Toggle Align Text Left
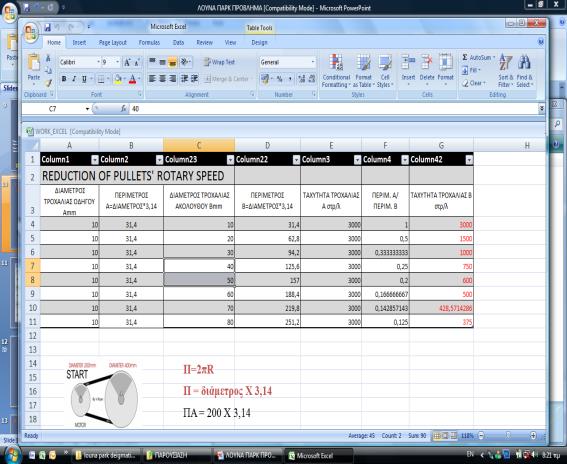The image size is (567, 464). (152, 78)
